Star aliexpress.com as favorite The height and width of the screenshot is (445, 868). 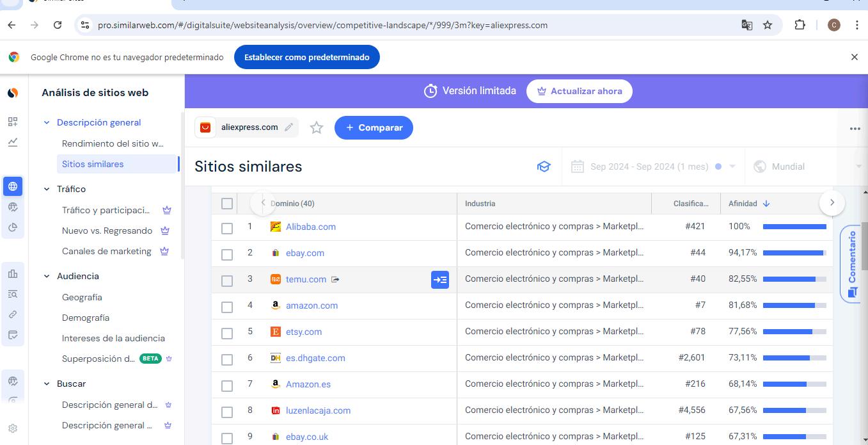317,127
